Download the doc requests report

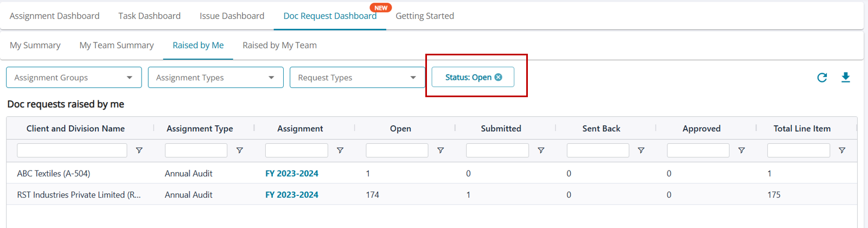845,78
